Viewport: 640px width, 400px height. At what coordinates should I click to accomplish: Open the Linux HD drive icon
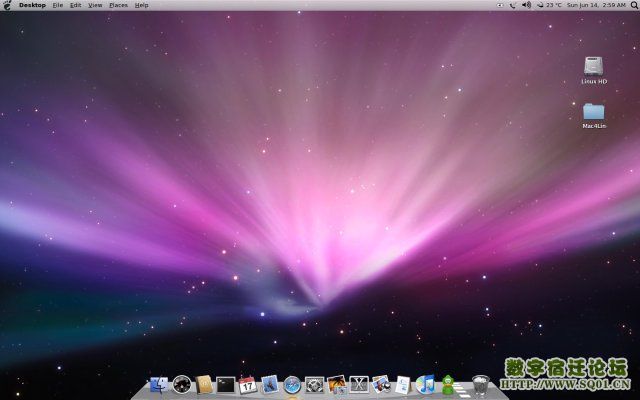pos(593,70)
